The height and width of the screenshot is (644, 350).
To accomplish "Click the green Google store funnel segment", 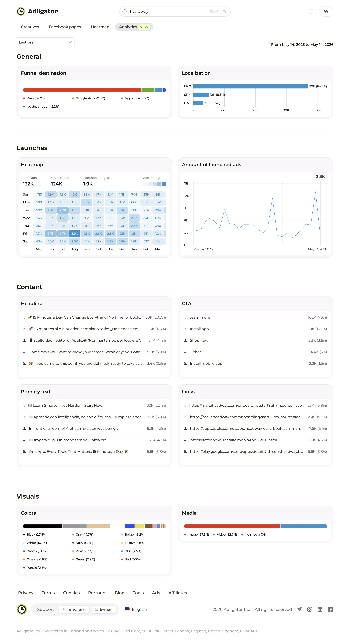I will tap(148, 90).
